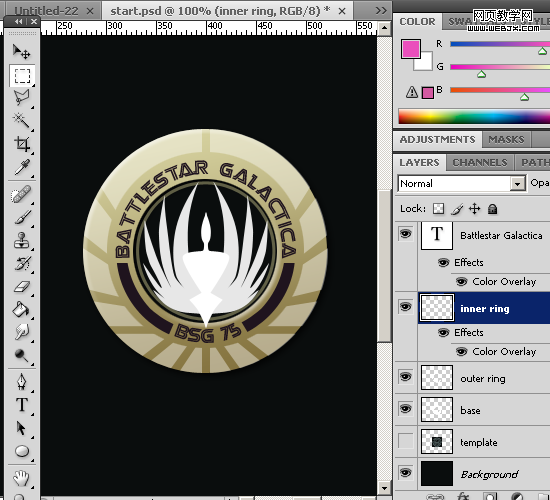Select the Polygonal Lasso tool
The height and width of the screenshot is (500, 550).
pos(22,98)
